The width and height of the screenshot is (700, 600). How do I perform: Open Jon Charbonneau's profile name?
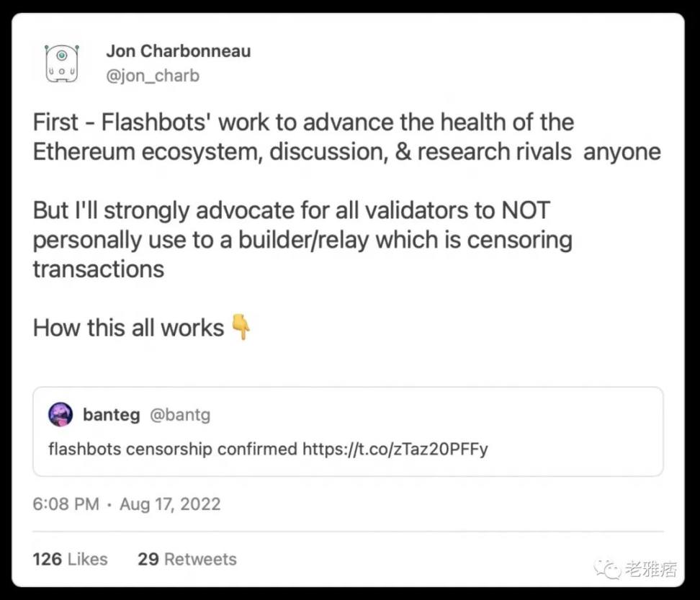(179, 50)
